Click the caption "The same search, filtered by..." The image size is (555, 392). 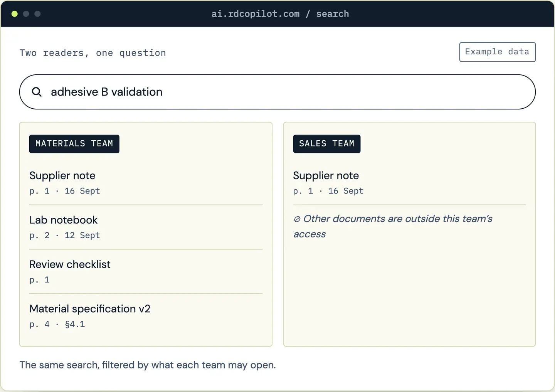(148, 365)
